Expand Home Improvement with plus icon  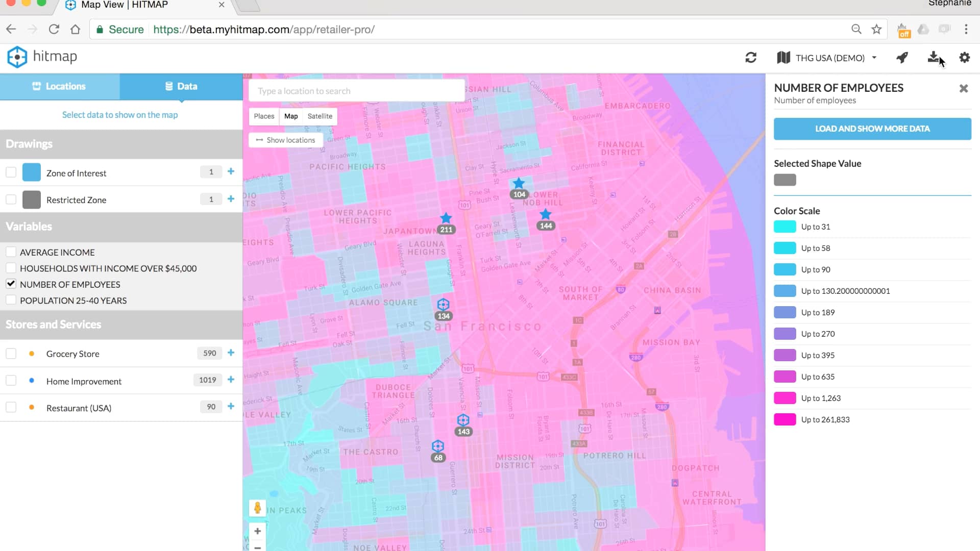point(231,380)
